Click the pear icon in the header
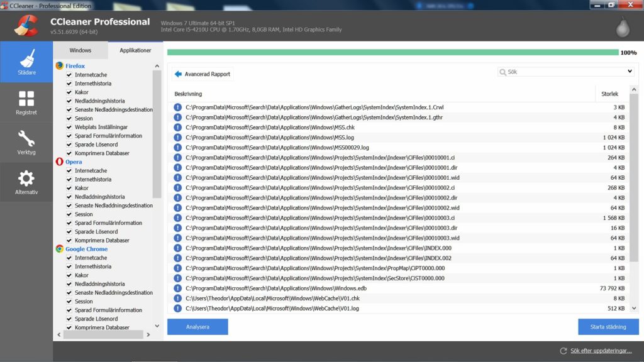 pyautogui.click(x=623, y=28)
